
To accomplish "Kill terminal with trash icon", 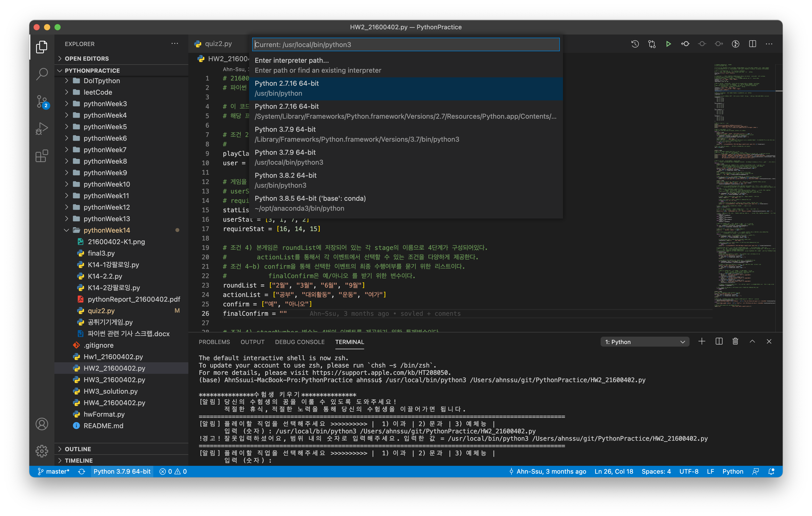I will click(x=735, y=341).
